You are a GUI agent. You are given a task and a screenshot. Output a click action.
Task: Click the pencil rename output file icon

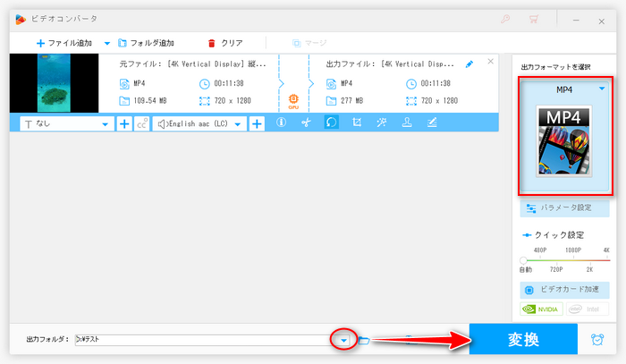469,63
